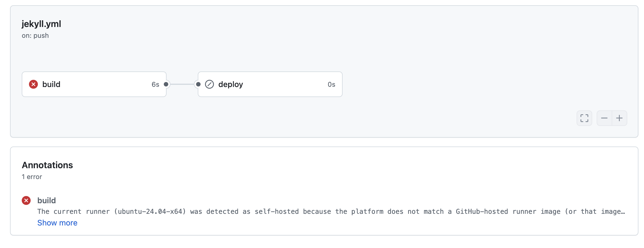Open the build job name in graph
This screenshot has width=644, height=248.
click(x=51, y=84)
